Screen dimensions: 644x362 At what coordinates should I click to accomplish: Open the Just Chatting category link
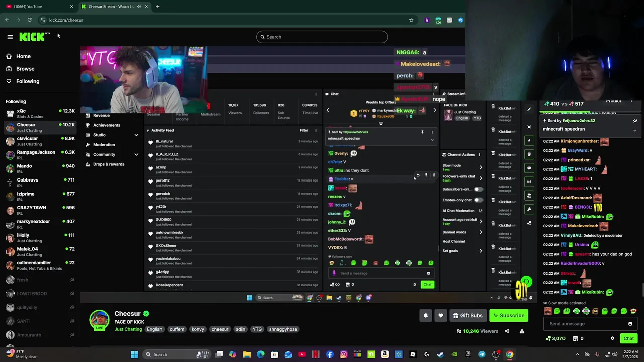[128, 329]
